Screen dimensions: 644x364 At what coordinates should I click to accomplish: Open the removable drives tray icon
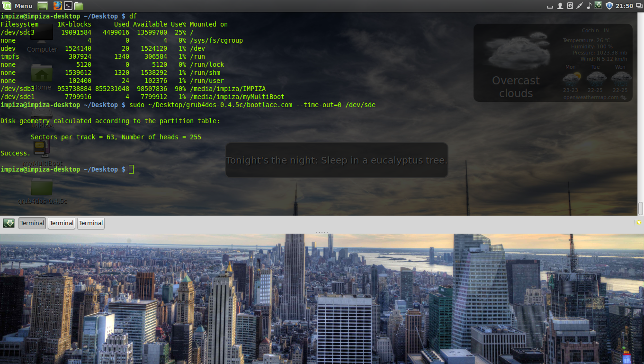570,6
